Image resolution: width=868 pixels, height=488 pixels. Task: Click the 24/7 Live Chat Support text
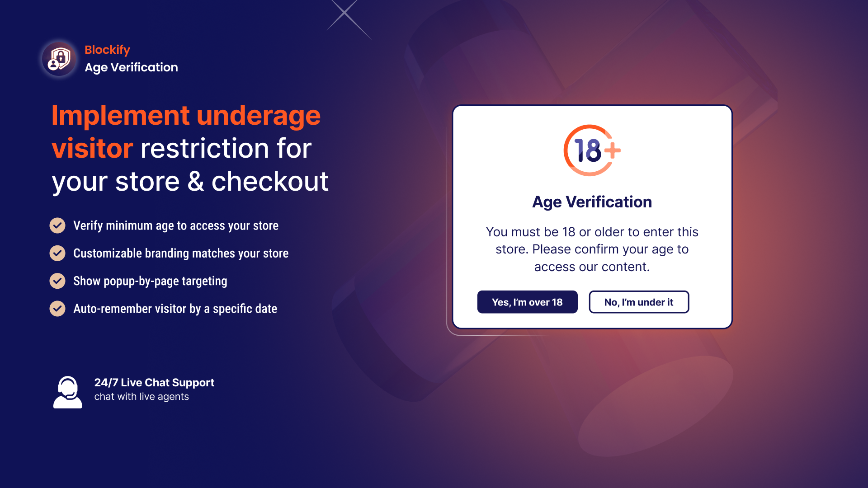click(154, 383)
